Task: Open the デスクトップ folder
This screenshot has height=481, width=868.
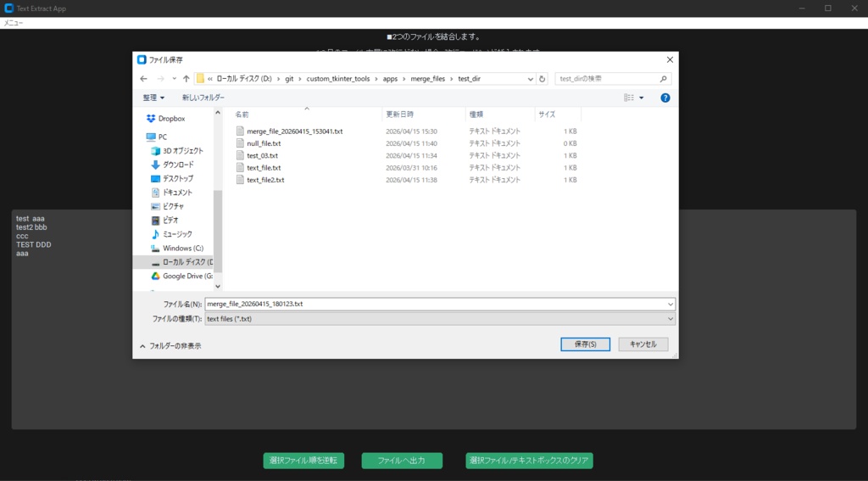Action: pyautogui.click(x=177, y=178)
